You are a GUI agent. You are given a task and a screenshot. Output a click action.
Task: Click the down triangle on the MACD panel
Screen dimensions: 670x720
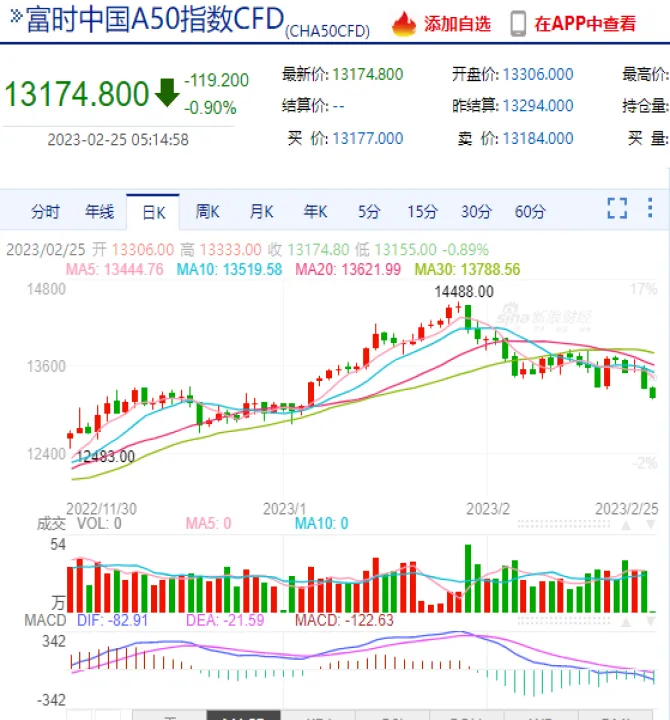(x=650, y=622)
